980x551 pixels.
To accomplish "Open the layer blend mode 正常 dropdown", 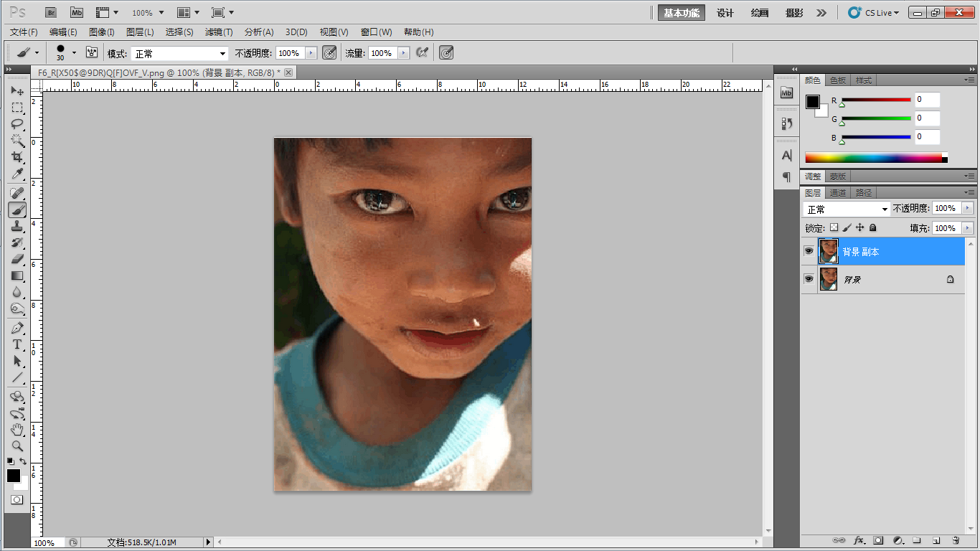I will point(847,209).
